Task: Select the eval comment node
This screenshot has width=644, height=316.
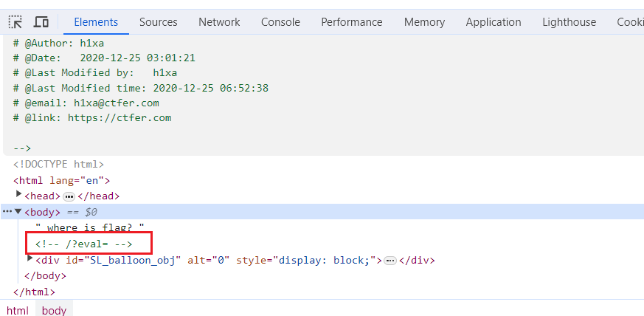Action: 83,244
